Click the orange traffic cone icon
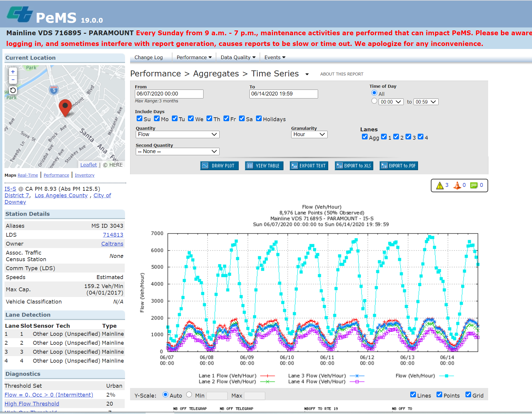532x414 pixels. tap(457, 185)
